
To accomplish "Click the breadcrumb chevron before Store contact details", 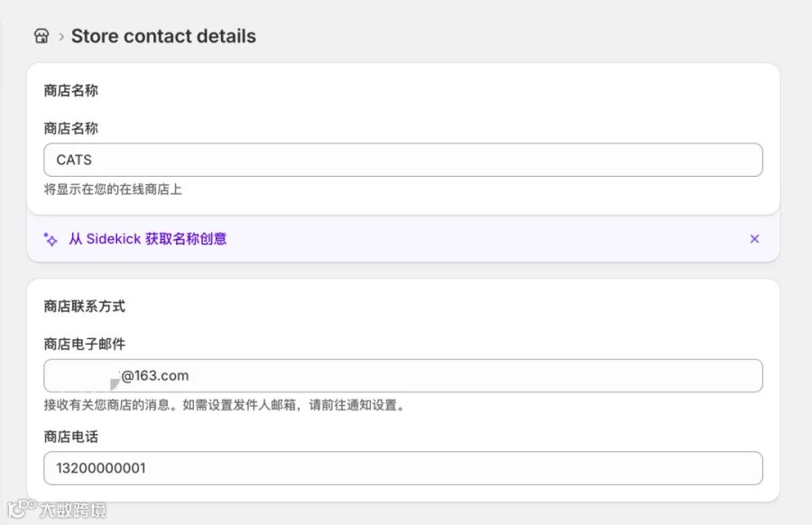I will pos(61,37).
